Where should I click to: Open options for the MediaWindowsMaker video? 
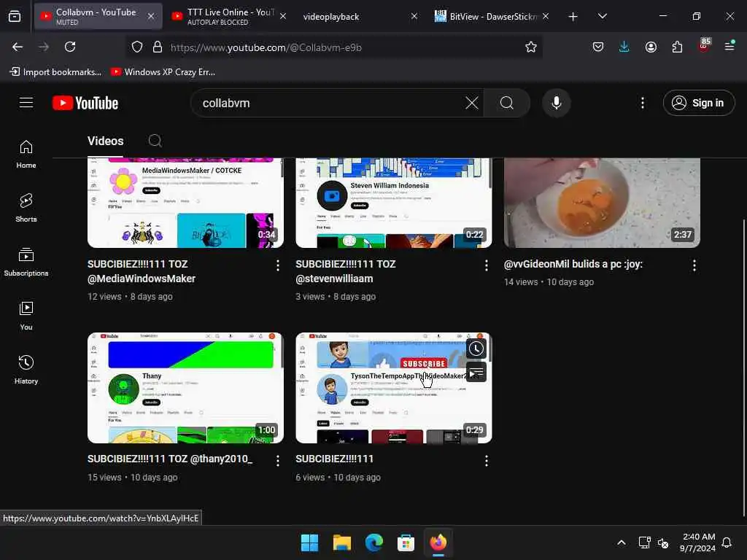pyautogui.click(x=278, y=265)
